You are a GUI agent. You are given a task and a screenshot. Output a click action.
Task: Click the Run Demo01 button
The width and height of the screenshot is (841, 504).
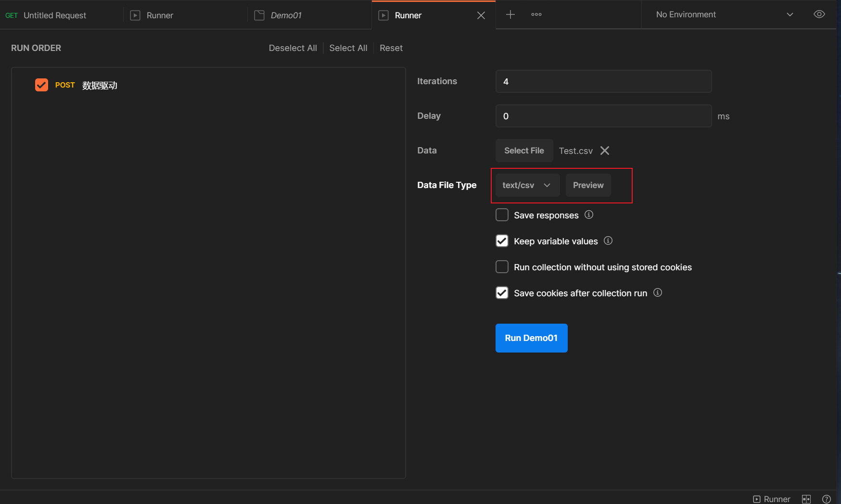[x=531, y=338]
